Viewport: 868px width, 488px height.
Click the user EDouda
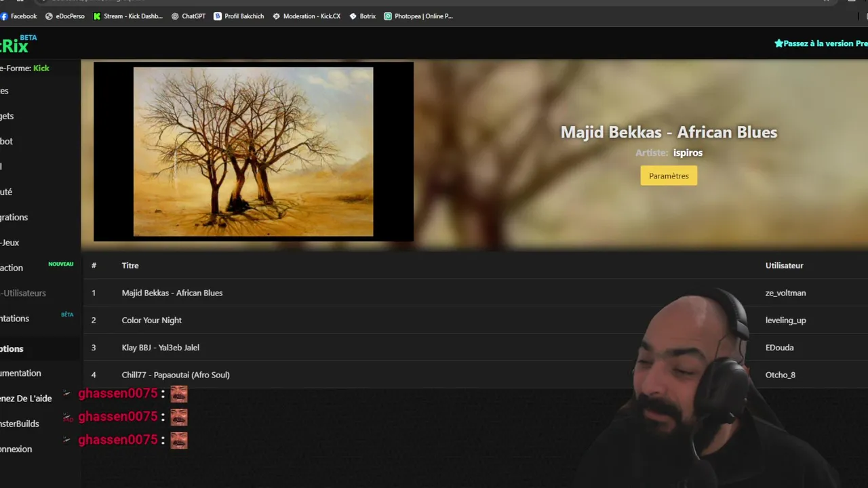click(x=780, y=347)
